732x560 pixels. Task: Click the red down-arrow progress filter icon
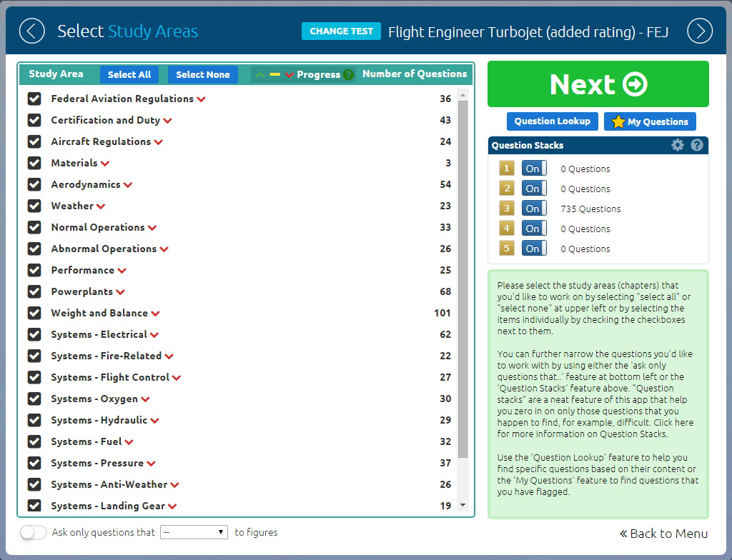point(289,75)
